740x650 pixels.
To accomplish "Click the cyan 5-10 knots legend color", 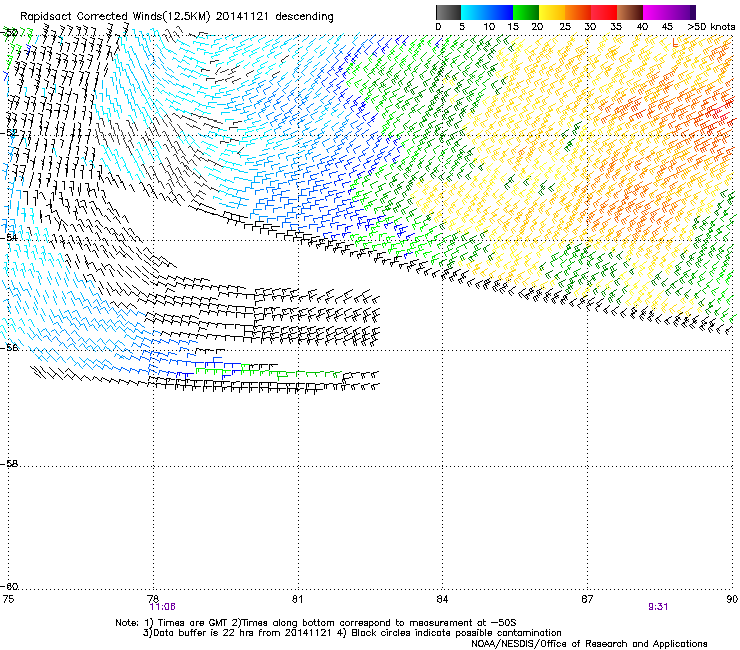I will click(474, 12).
